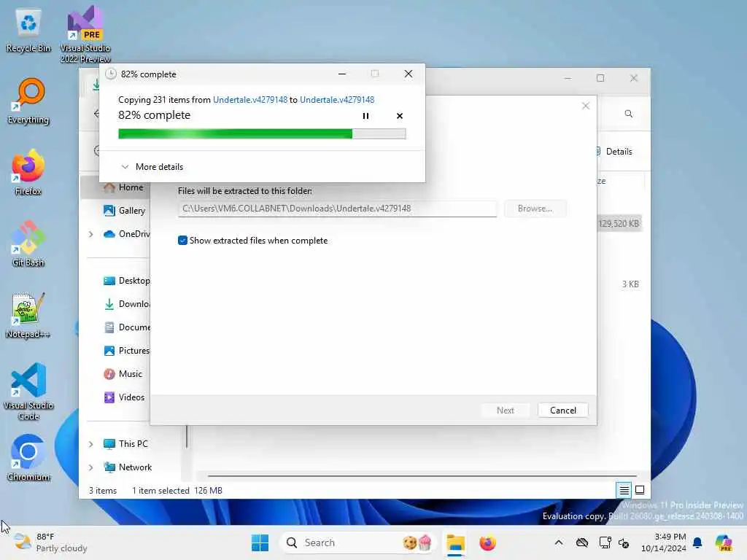Click the File Explorer search icon
Screen dimensions: 747x560
point(628,114)
